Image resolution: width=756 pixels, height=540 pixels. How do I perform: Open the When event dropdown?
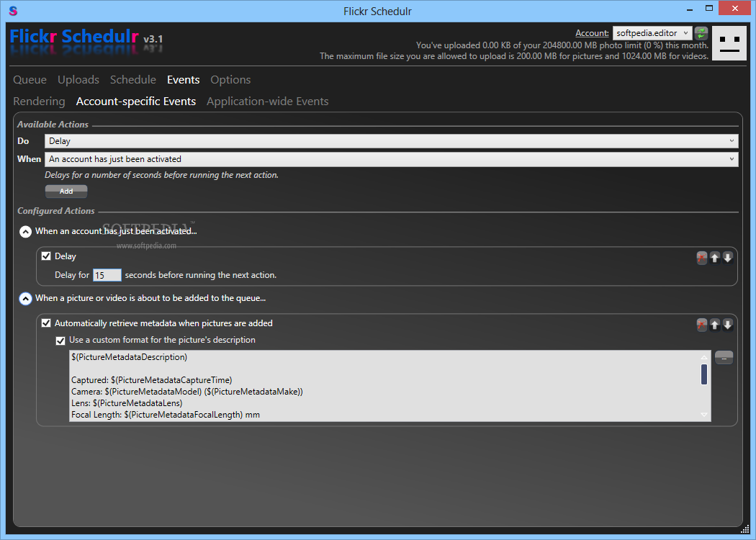[x=391, y=159]
